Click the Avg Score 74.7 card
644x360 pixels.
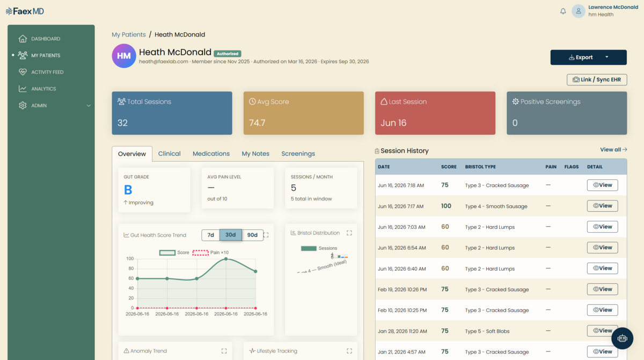point(304,113)
